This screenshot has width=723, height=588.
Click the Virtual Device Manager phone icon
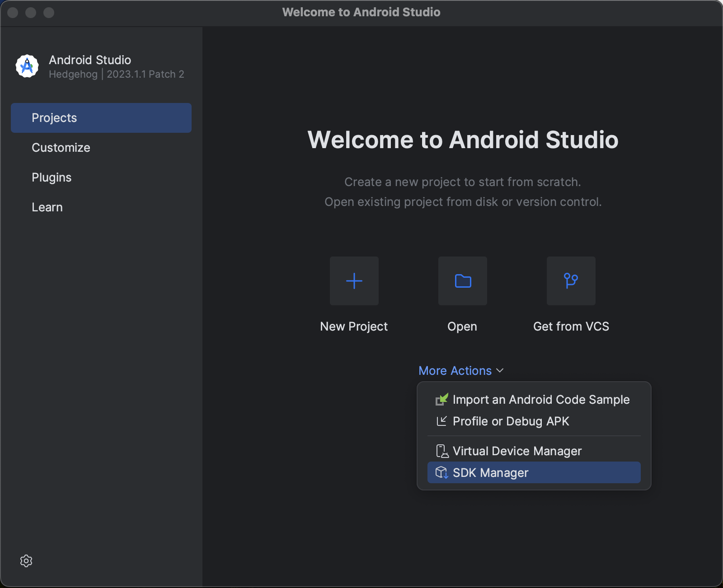click(441, 451)
